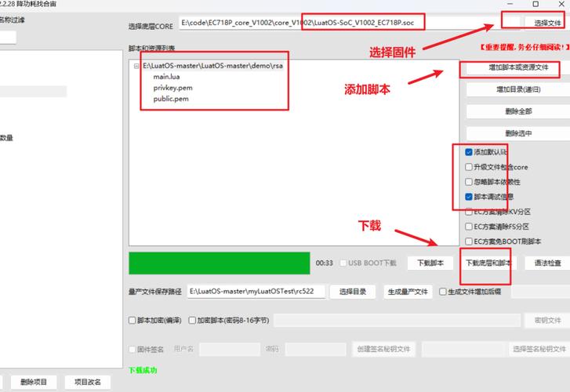Click 语法检查 button

coord(547,263)
